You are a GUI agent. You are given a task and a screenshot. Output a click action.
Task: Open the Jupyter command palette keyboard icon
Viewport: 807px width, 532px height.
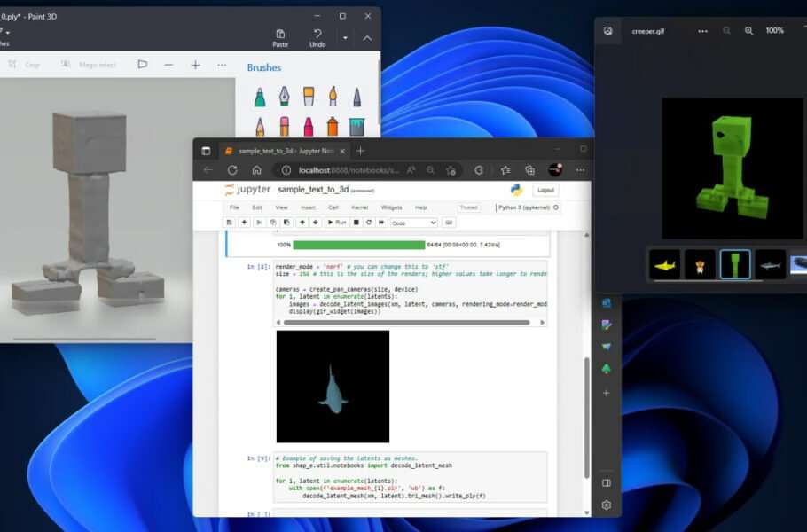pyautogui.click(x=448, y=223)
